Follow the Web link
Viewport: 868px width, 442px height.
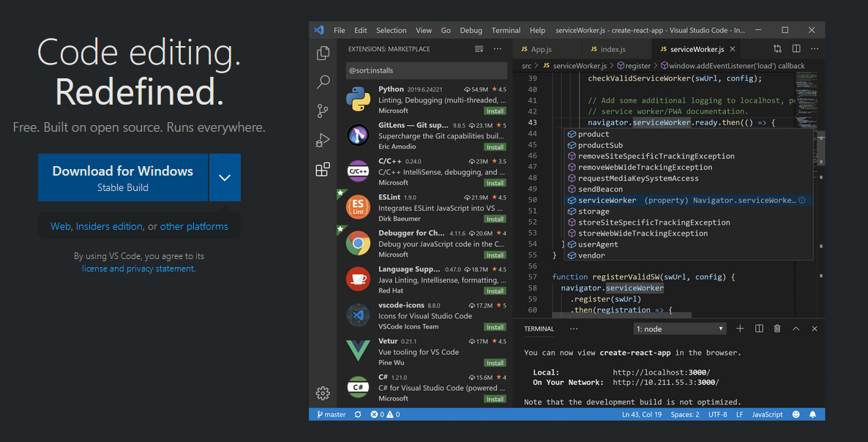[x=60, y=226]
